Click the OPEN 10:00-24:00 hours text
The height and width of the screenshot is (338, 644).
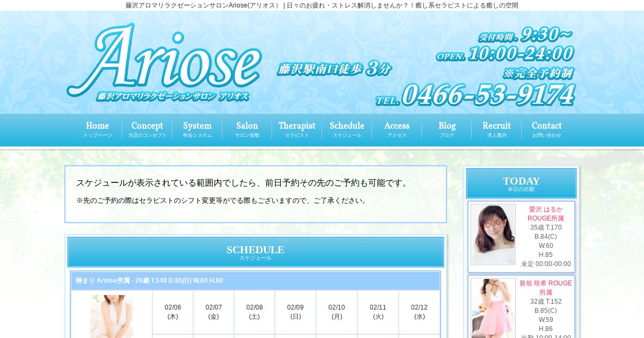[x=504, y=54]
